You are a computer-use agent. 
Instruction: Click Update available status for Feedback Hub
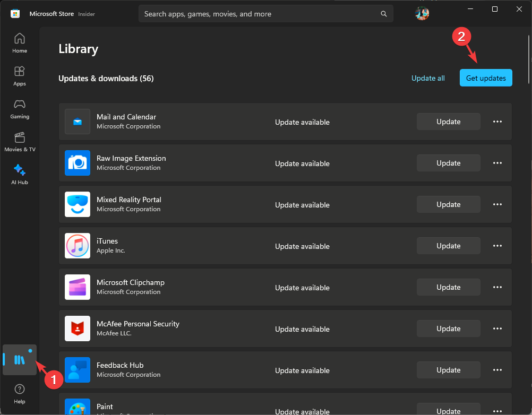[x=302, y=370]
